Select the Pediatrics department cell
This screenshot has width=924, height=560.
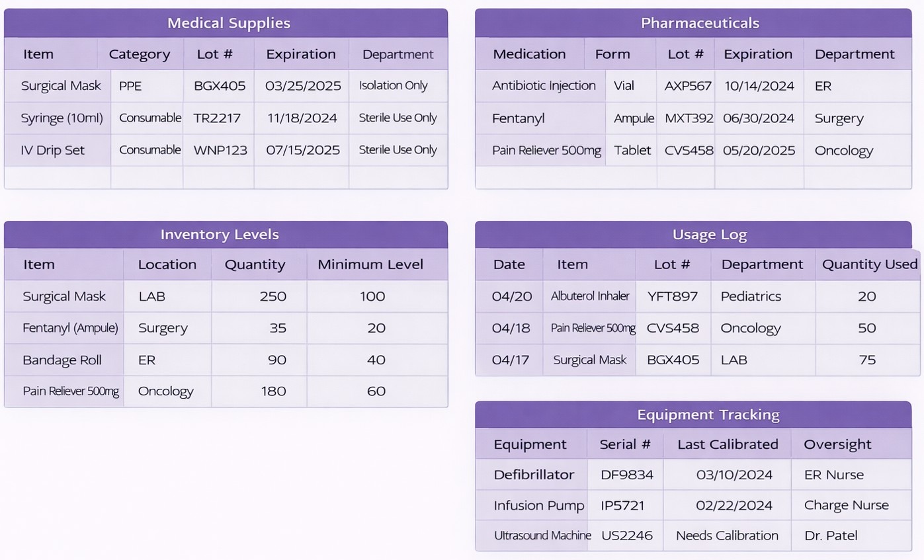tap(751, 296)
